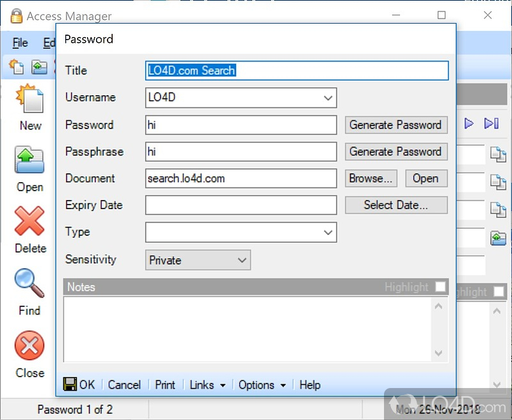Click the Open button beside Document
The image size is (512, 420).
pos(426,178)
